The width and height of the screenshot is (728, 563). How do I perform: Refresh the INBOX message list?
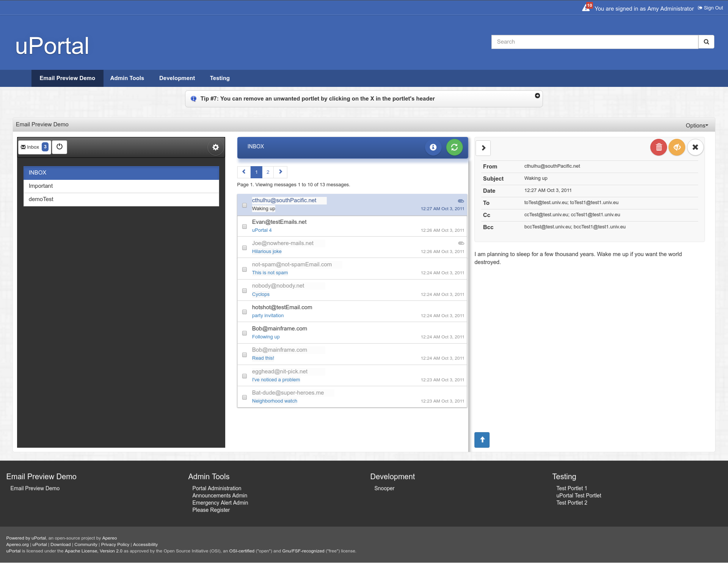click(x=455, y=147)
